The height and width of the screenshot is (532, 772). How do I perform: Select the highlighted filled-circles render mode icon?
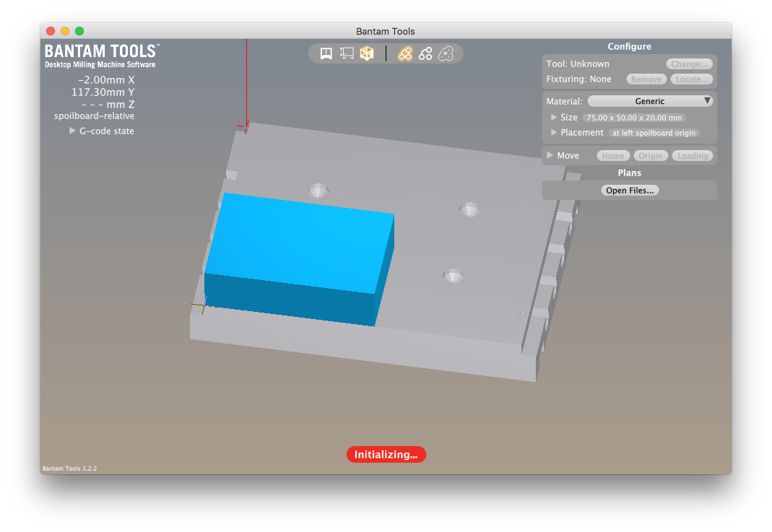tap(405, 53)
